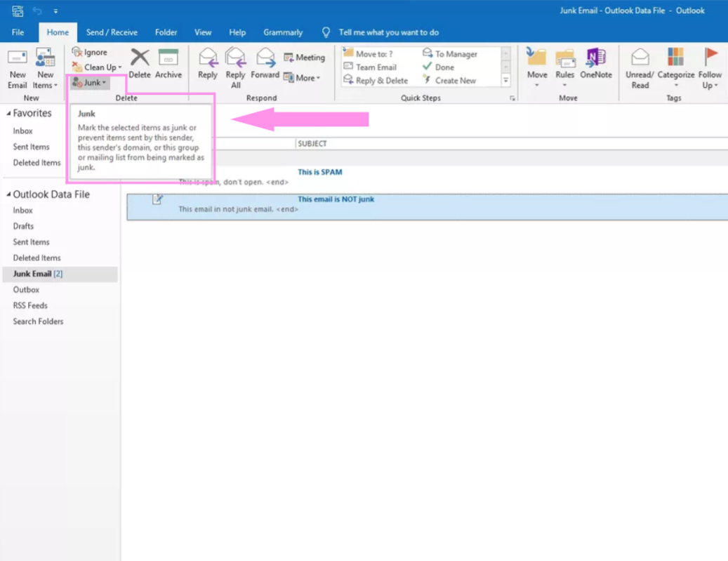Open the Junk dropdown menu
728x561 pixels.
pos(90,83)
